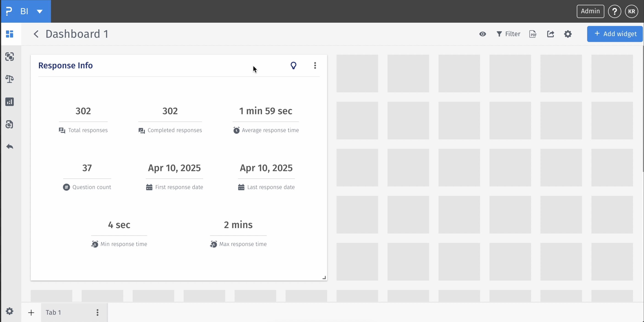Add a new tab with plus icon

(x=31, y=313)
